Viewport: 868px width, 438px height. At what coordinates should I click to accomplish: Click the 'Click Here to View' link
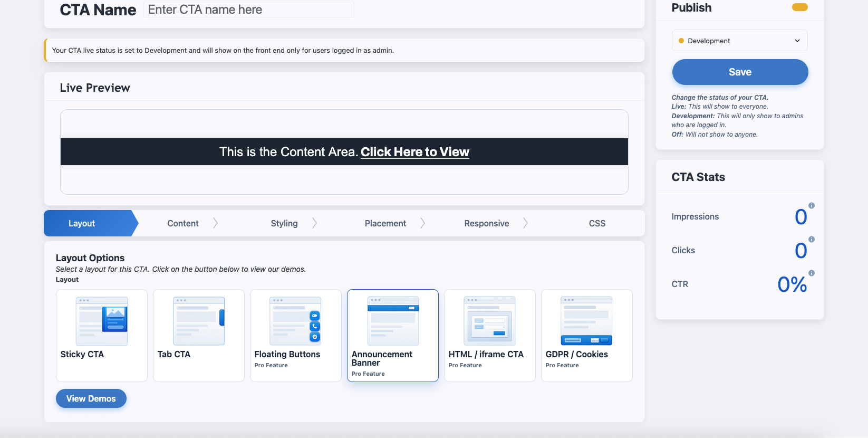coord(415,152)
